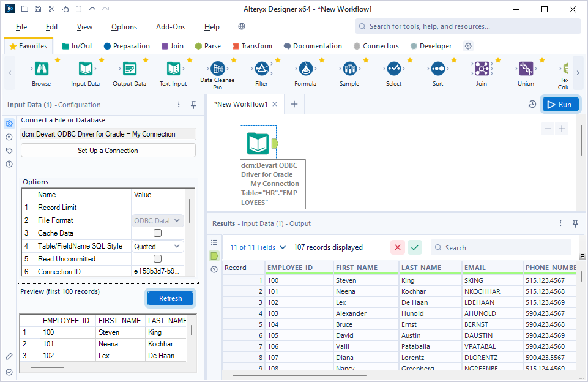
Task: Enable the Cache Data checkbox
Action: click(x=157, y=233)
